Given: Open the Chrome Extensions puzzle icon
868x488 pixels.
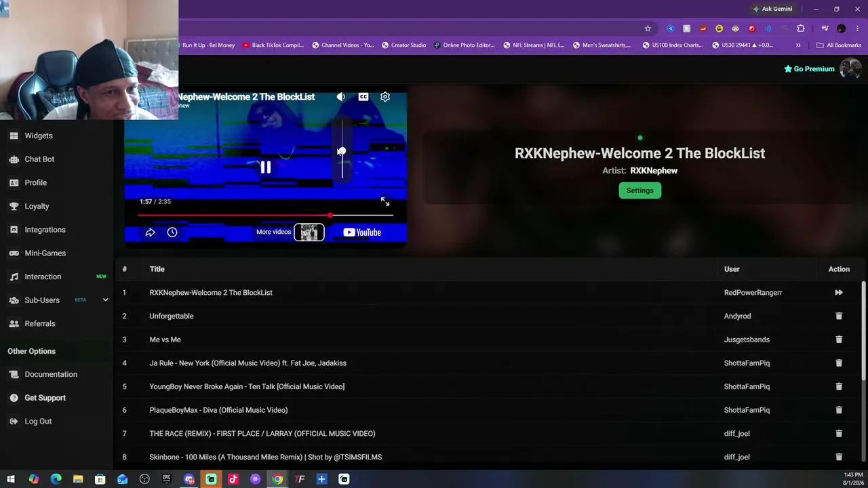Looking at the screenshot, I should (x=801, y=28).
